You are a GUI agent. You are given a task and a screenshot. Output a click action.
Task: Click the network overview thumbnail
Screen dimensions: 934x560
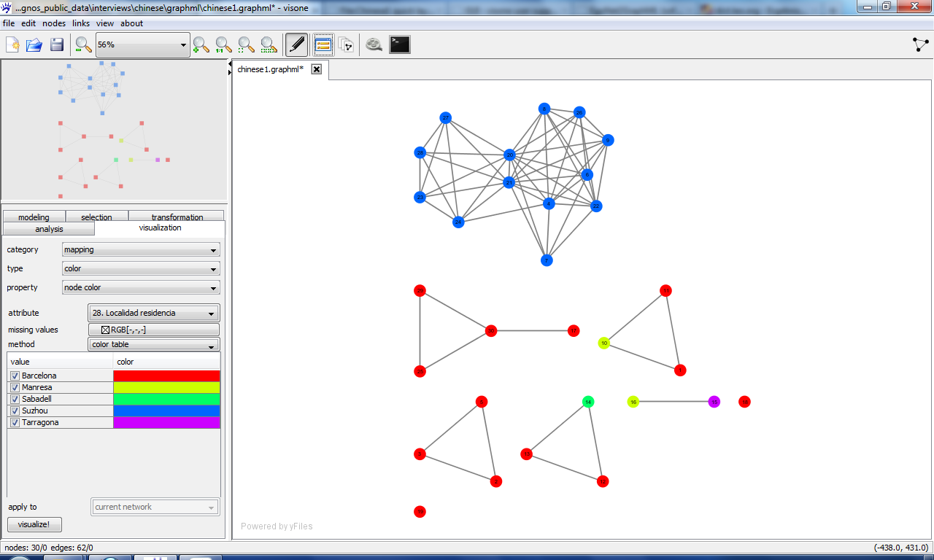pyautogui.click(x=114, y=130)
